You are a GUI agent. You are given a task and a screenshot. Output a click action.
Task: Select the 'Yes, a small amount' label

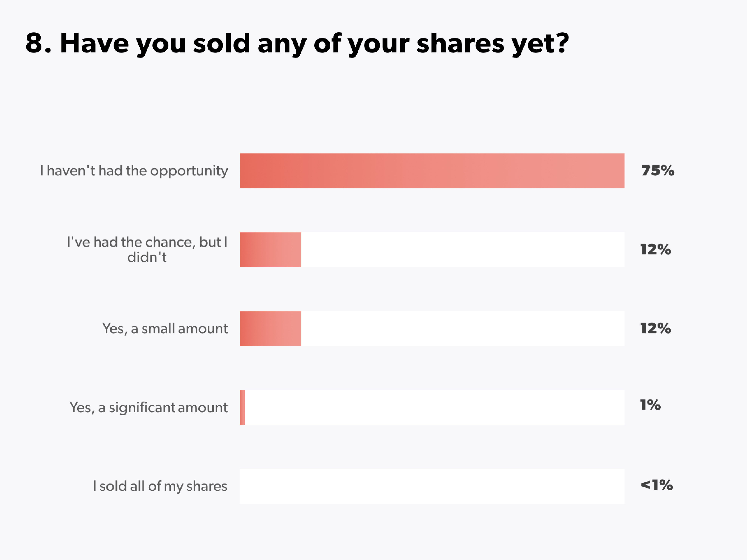165,328
